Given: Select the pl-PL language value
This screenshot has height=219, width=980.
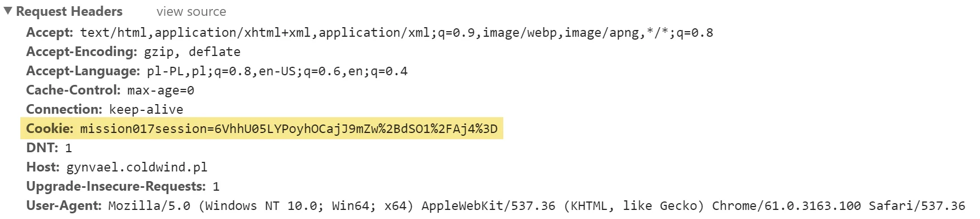Looking at the screenshot, I should point(277,71).
